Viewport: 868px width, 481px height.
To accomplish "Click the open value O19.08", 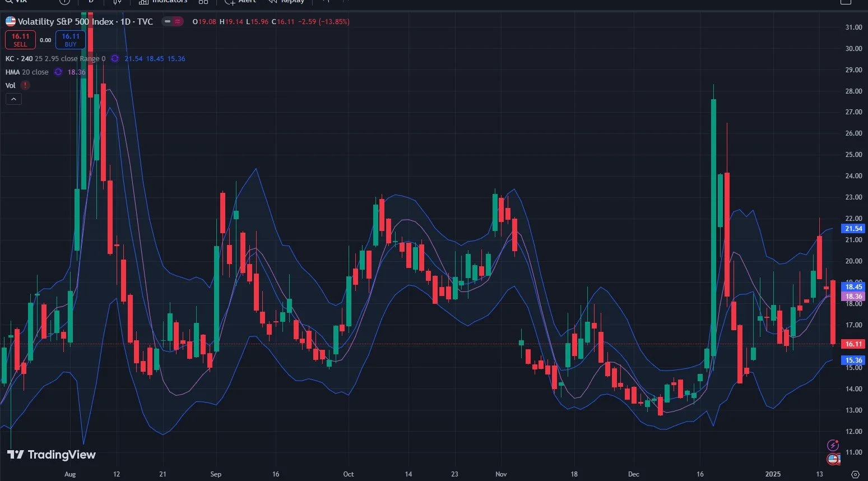I will point(204,21).
